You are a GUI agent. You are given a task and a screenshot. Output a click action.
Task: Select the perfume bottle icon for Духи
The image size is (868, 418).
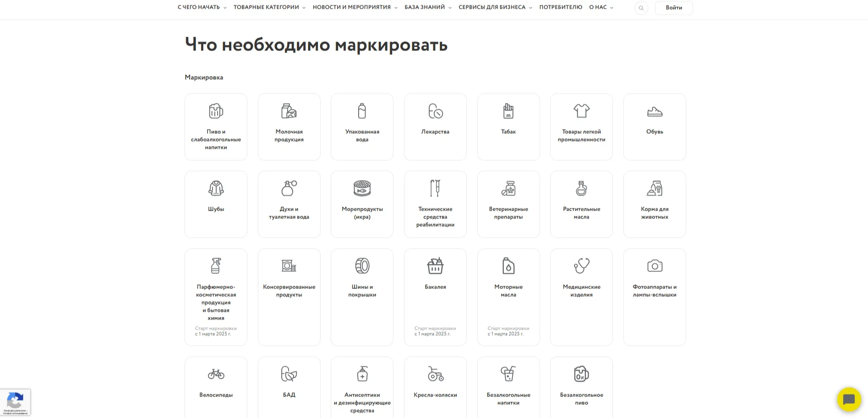[x=289, y=188]
